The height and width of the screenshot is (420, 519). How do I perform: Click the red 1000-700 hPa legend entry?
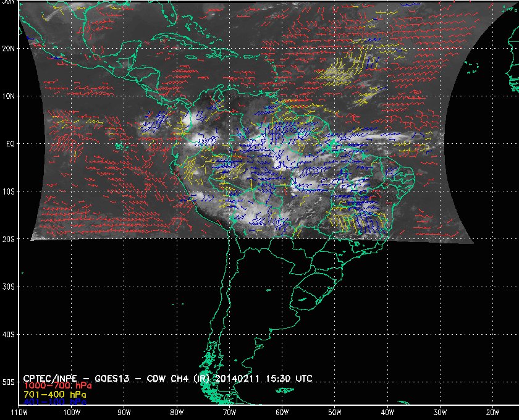pyautogui.click(x=57, y=386)
